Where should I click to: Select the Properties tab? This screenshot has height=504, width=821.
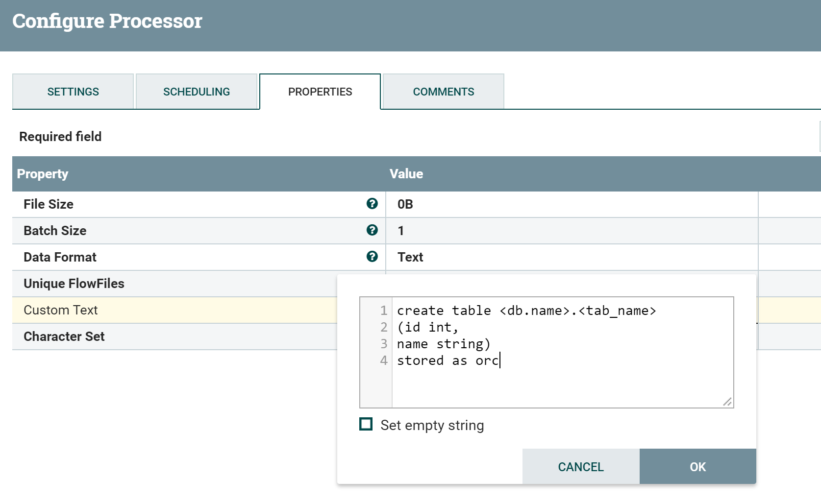coord(320,92)
